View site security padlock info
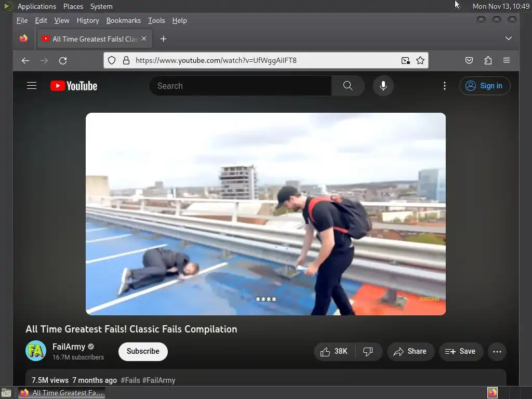Viewport: 532px width, 399px height. tap(126, 60)
